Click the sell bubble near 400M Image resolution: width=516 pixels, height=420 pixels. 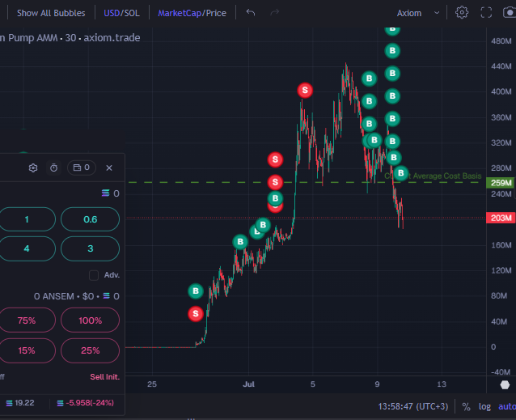tap(305, 90)
